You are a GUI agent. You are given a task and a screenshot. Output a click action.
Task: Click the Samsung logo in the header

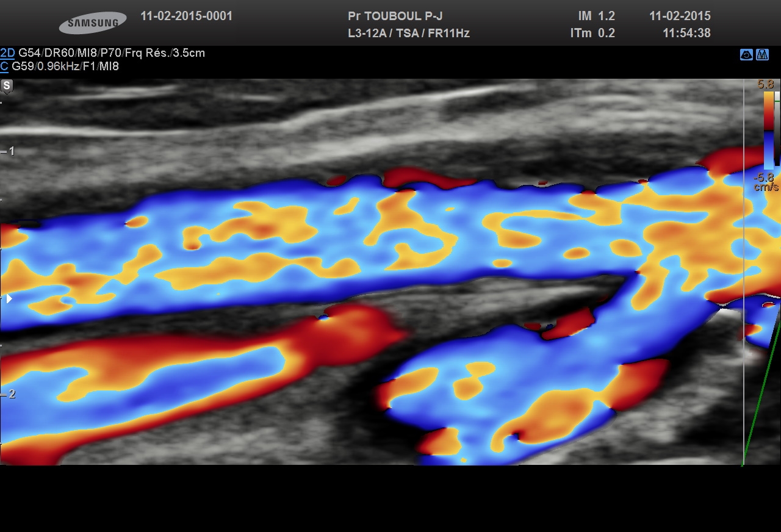(93, 23)
